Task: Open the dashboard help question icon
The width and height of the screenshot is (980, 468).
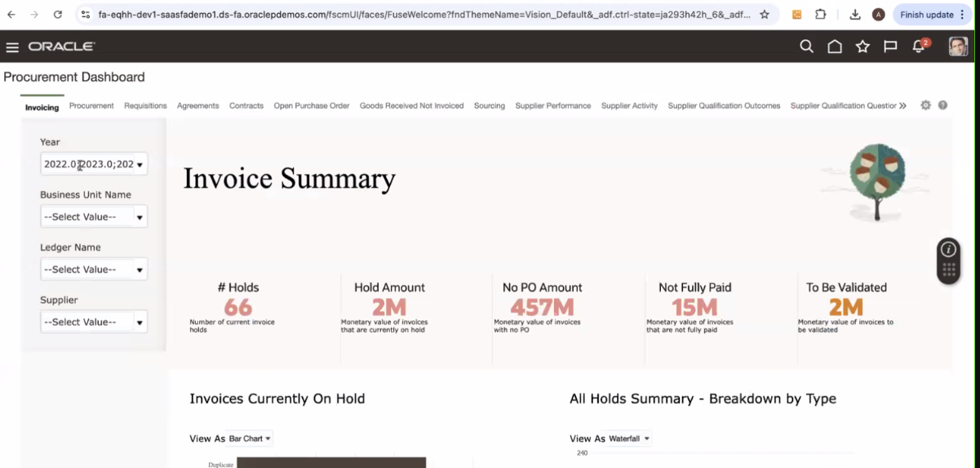Action: (942, 105)
